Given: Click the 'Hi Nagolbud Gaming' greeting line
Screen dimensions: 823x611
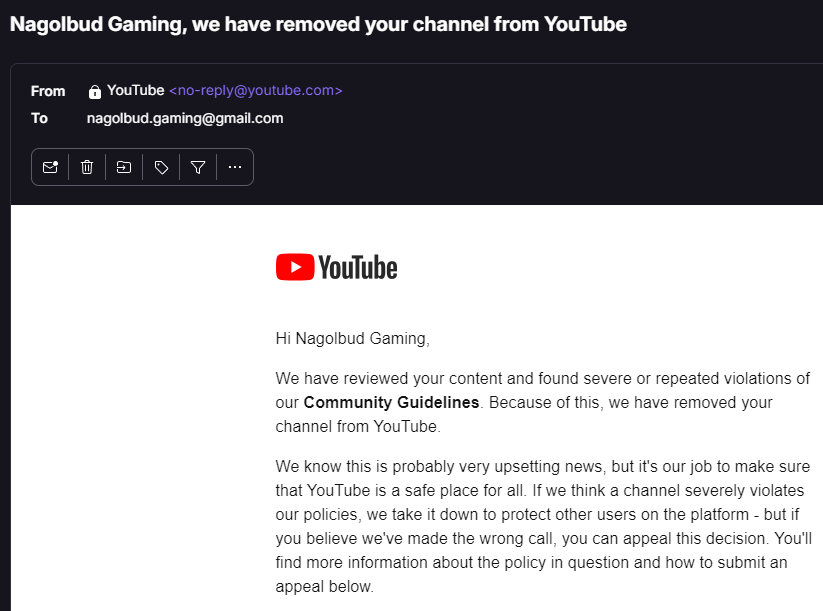Looking at the screenshot, I should [x=352, y=338].
